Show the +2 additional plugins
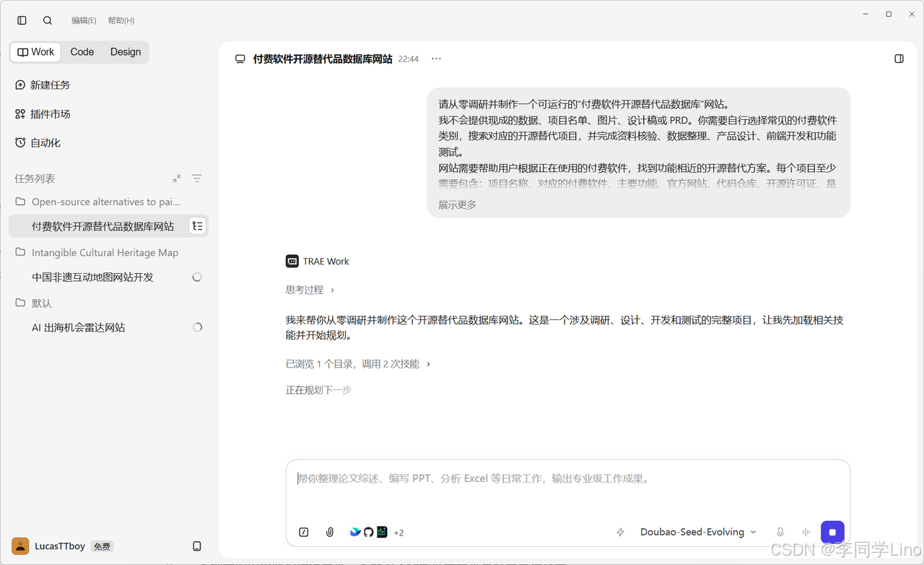 click(x=398, y=533)
